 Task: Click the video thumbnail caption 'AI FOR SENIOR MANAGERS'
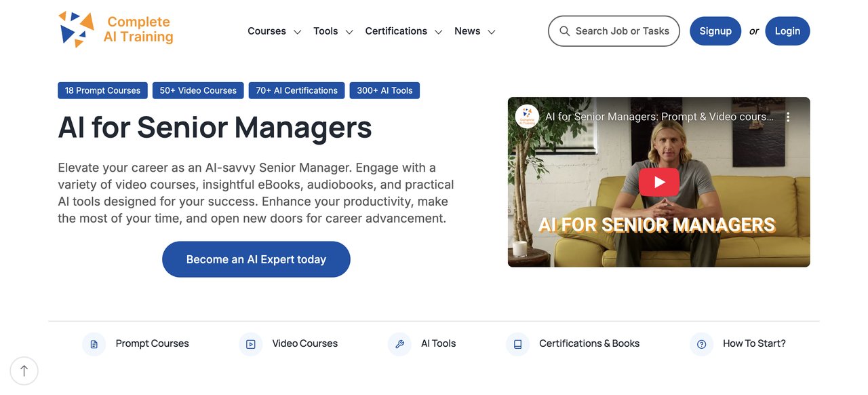pyautogui.click(x=656, y=225)
